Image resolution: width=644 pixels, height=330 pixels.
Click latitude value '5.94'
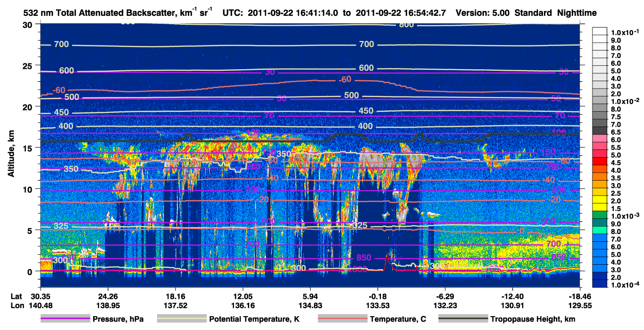pos(310,296)
